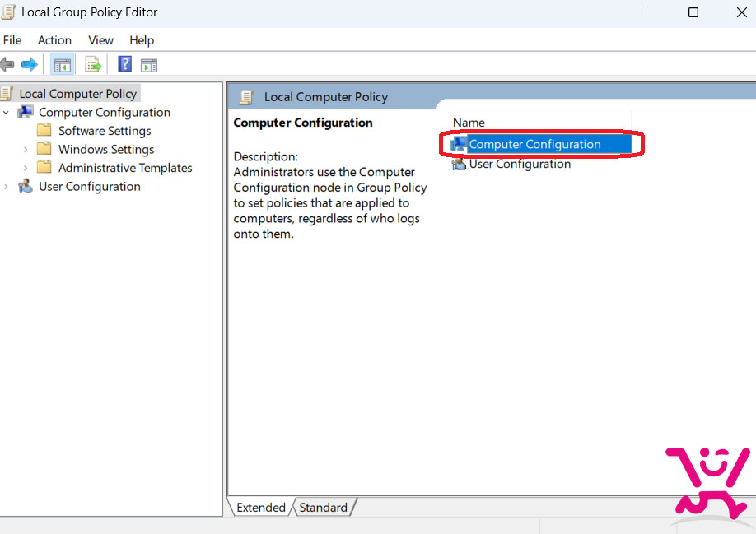Open the Help menu
This screenshot has height=534, width=756.
(x=142, y=40)
